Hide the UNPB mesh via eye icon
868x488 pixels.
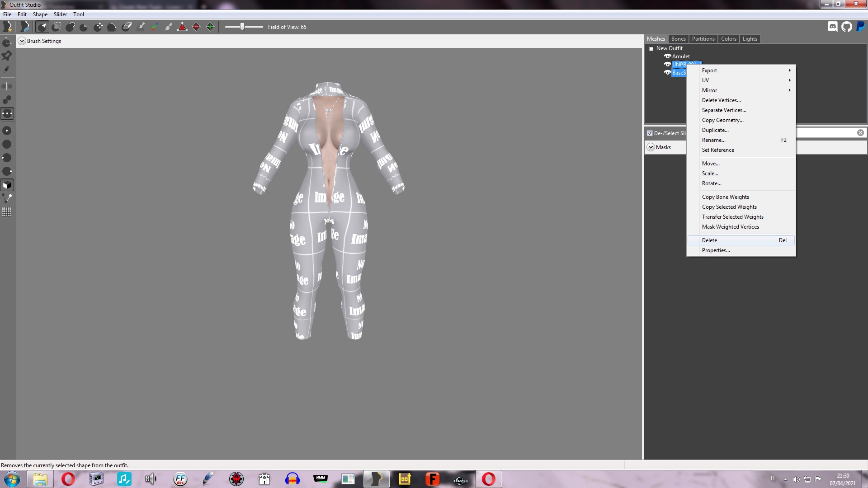tap(667, 65)
